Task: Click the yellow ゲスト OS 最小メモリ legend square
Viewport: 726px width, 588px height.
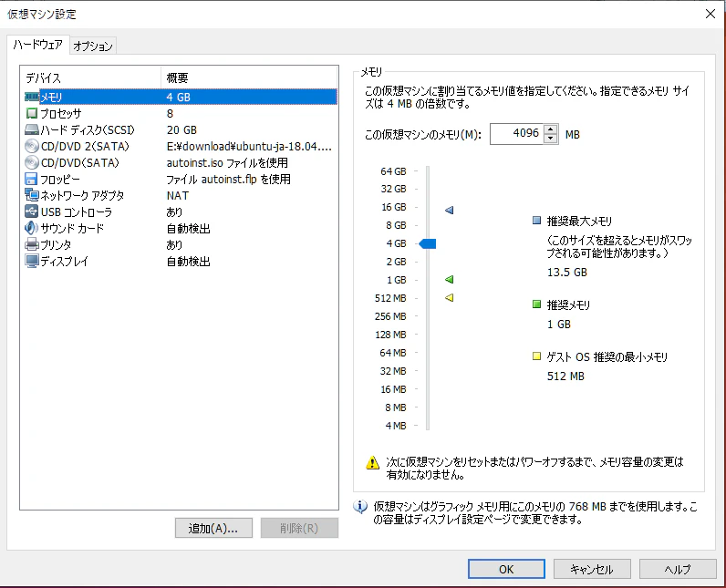Action: click(x=536, y=356)
